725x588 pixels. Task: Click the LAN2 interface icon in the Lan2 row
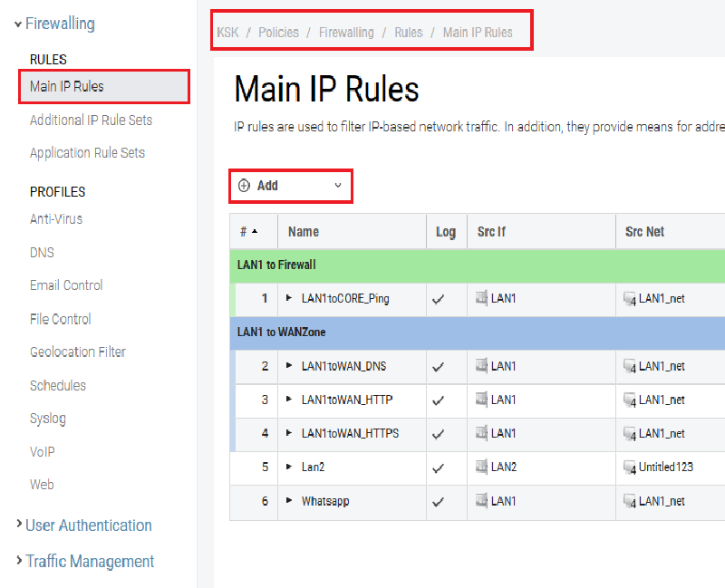pos(482,468)
